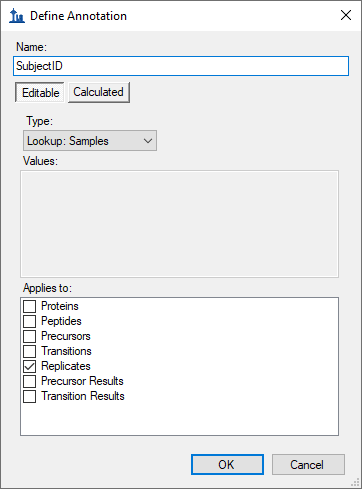
Task: Enable the Transitions checkbox
Action: tap(30, 351)
